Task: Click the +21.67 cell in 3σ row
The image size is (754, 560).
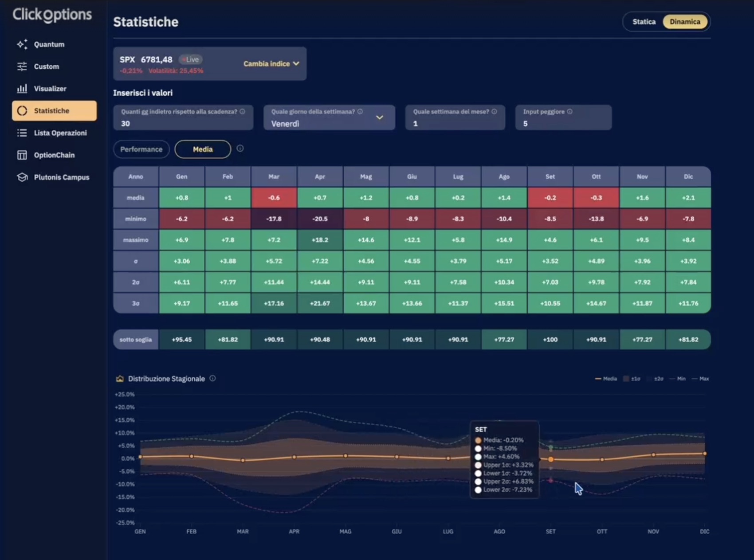Action: [x=320, y=303]
